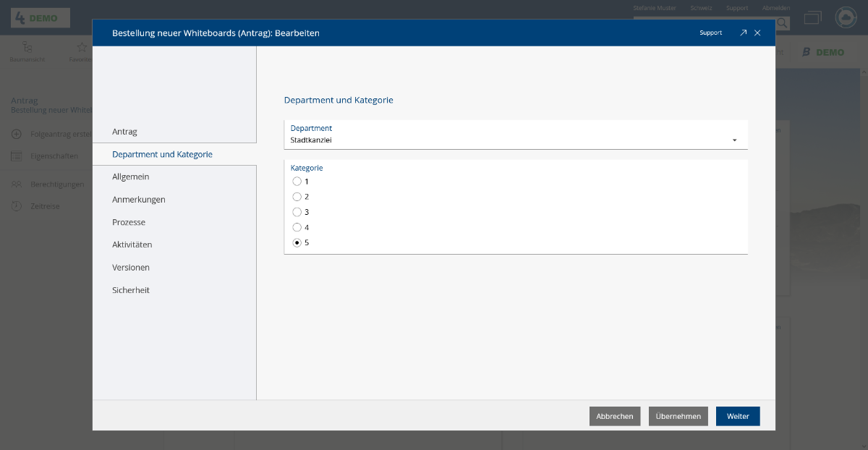Click the Baumansicht tree icon in background
Viewport: 868px width, 450px height.
point(27,47)
